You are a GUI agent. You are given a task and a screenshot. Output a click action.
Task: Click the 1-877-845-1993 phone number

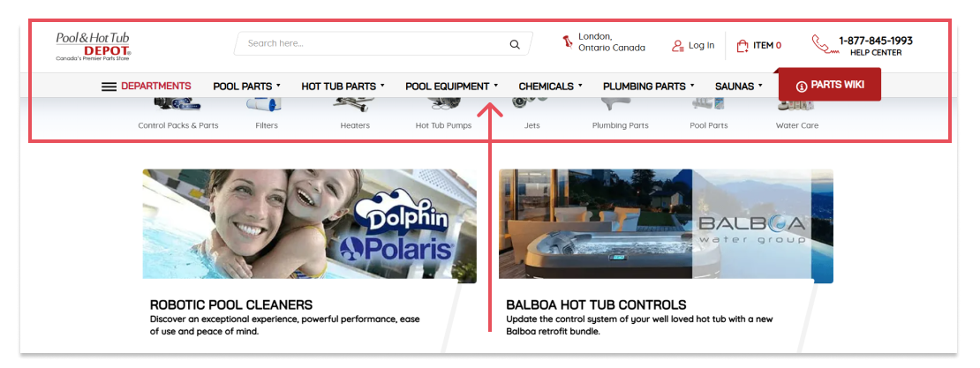(876, 41)
